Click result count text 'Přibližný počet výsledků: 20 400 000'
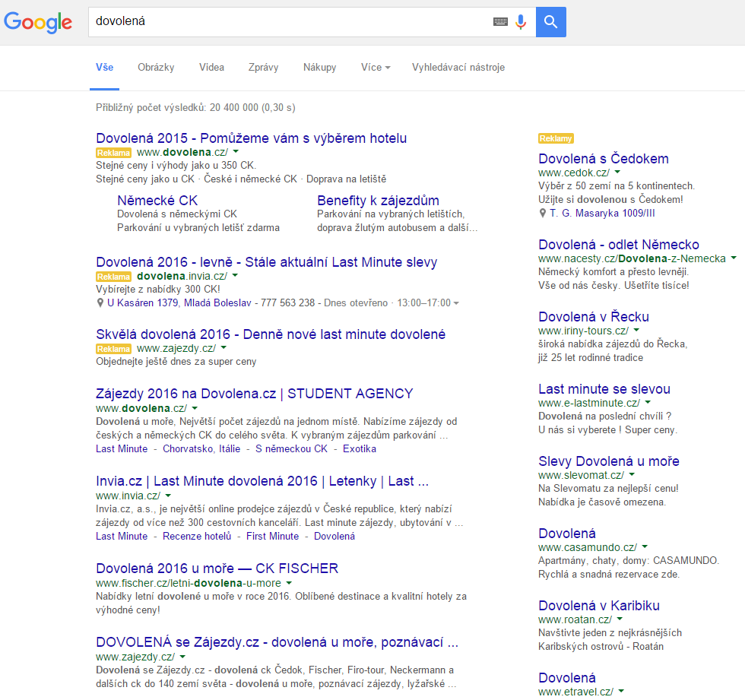This screenshot has height=700, width=745. coord(177,108)
